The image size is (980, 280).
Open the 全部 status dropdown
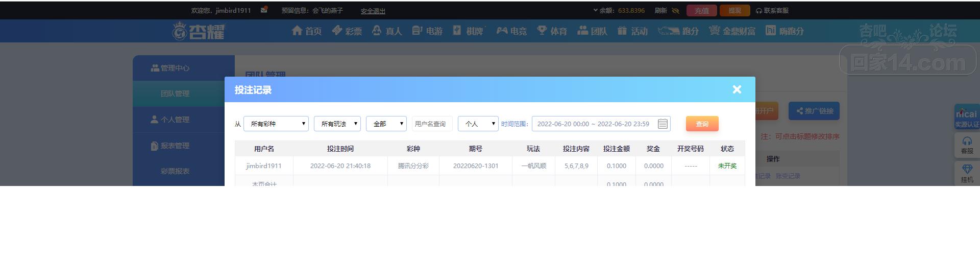(x=386, y=124)
